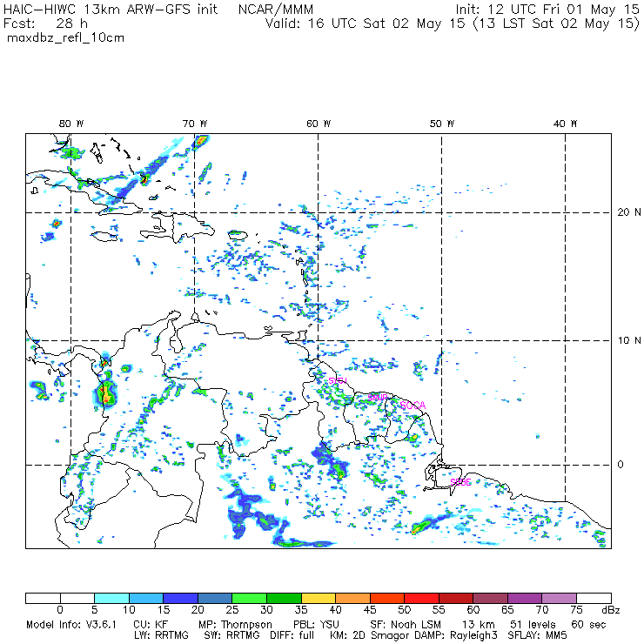
Task: Click the '50 W' longitude label
Action: (442, 124)
